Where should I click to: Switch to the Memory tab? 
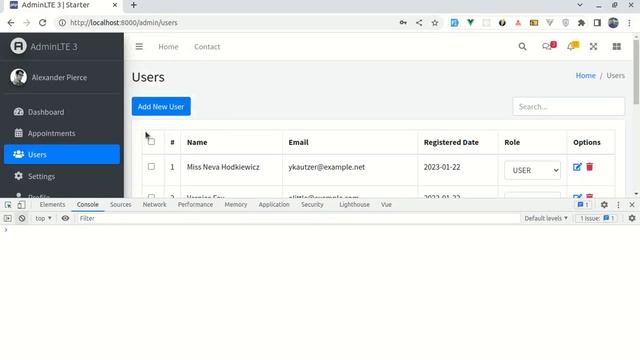pyautogui.click(x=236, y=204)
